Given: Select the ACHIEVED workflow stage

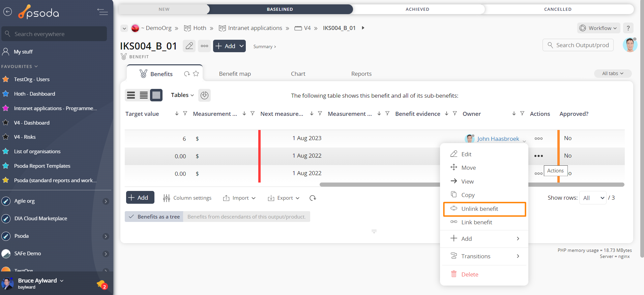Looking at the screenshot, I should (x=417, y=9).
